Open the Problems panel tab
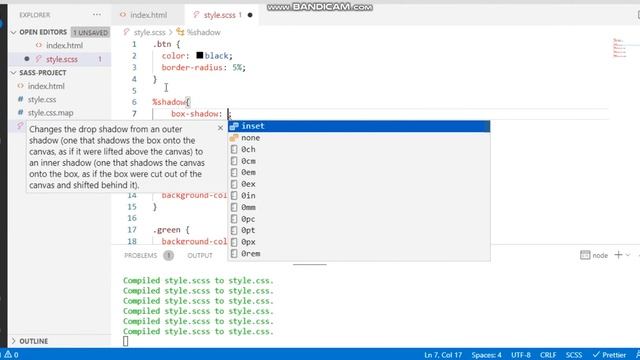Viewport: 640px width, 360px height. pos(140,256)
